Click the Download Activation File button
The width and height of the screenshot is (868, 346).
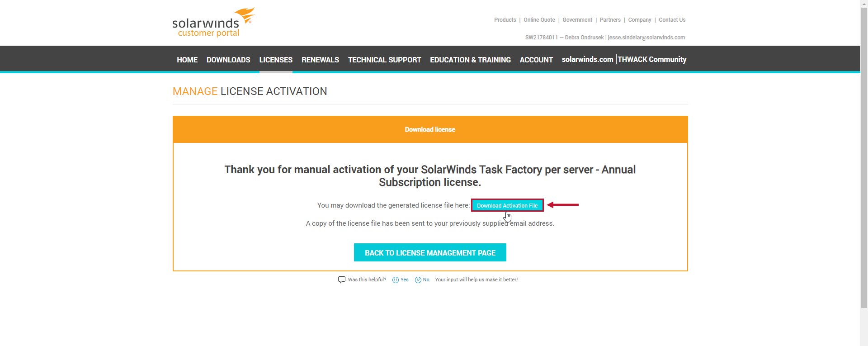(507, 205)
